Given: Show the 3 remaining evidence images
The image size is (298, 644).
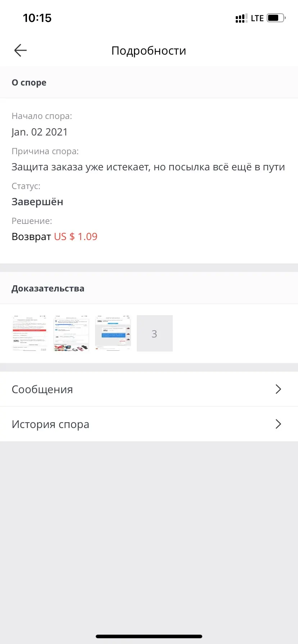Looking at the screenshot, I should click(154, 333).
